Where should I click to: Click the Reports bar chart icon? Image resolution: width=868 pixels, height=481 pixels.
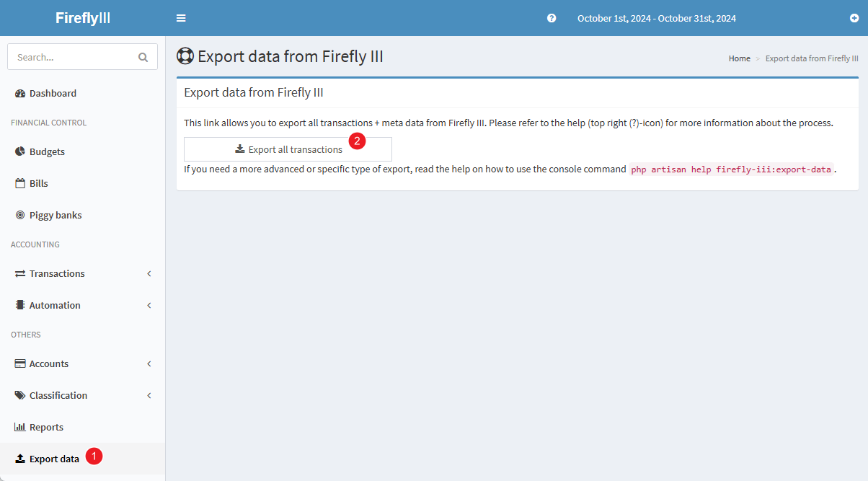click(x=20, y=427)
